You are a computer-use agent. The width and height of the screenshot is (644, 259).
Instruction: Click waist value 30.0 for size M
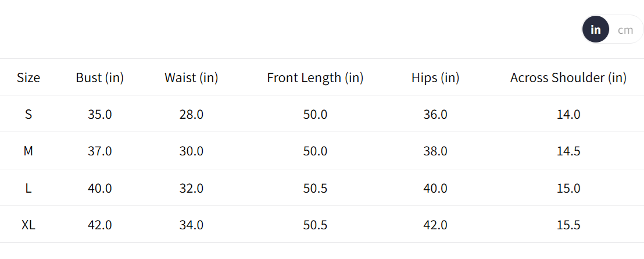pos(191,151)
